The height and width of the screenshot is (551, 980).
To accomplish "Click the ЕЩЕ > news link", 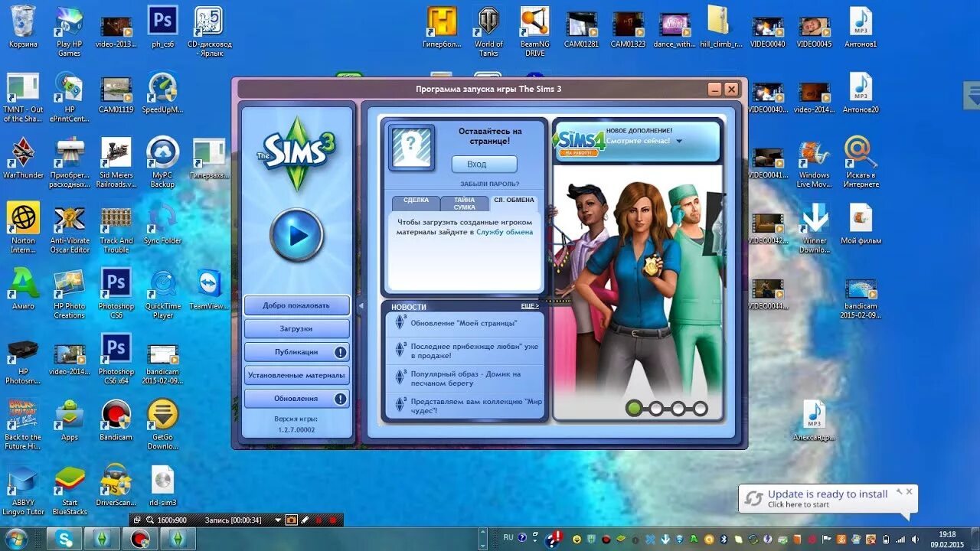I will click(530, 305).
